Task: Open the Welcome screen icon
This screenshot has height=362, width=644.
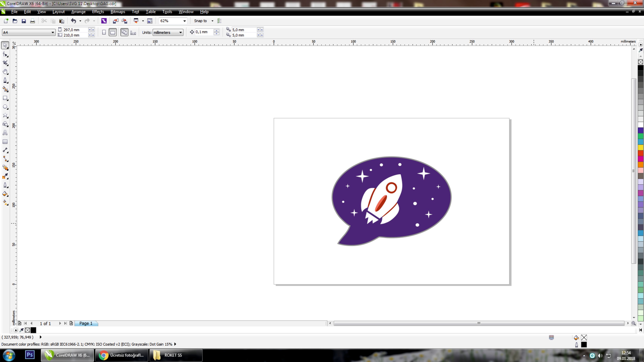Action: pyautogui.click(x=150, y=21)
